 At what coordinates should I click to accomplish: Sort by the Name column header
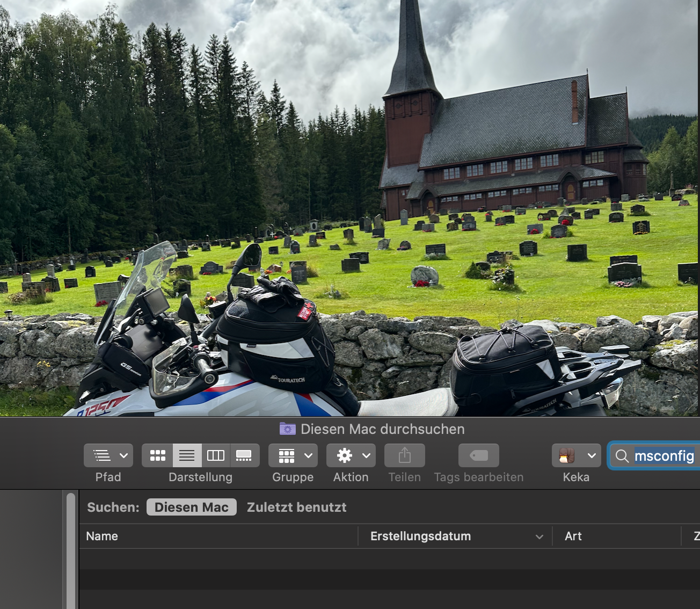pos(102,536)
